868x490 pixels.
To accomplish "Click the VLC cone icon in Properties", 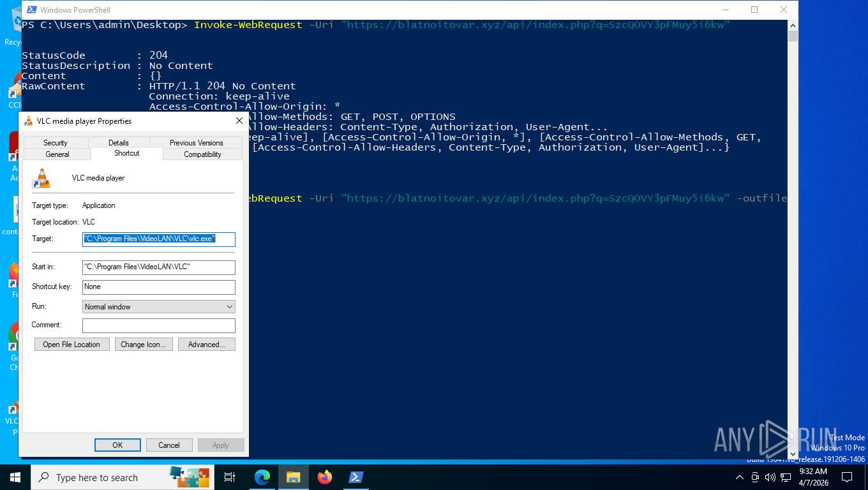I will (x=41, y=178).
